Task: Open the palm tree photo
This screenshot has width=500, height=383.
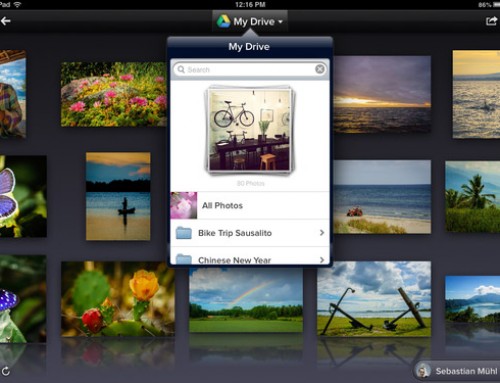Action: click(x=473, y=197)
